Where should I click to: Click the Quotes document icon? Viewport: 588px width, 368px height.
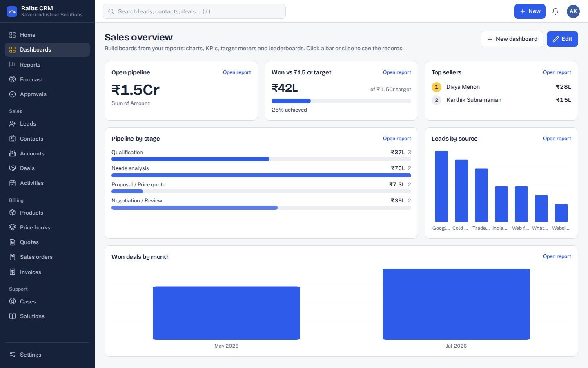point(13,242)
